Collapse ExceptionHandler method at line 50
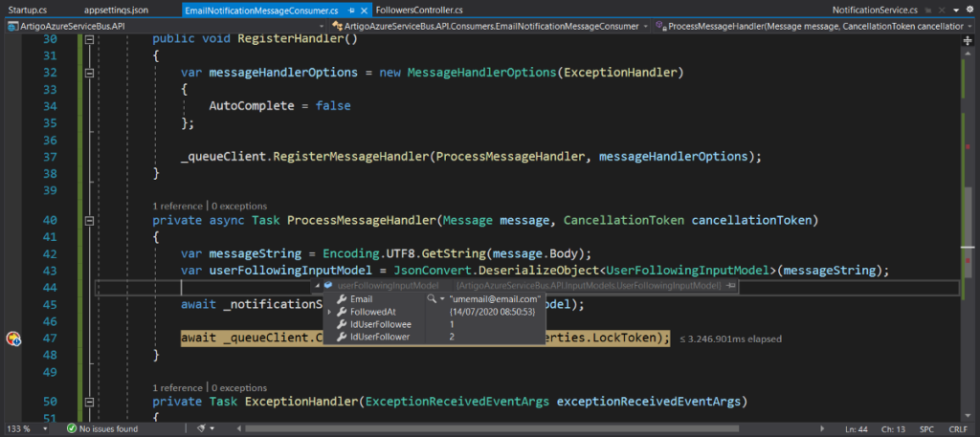Viewport: 980px width, 437px height. [x=89, y=402]
